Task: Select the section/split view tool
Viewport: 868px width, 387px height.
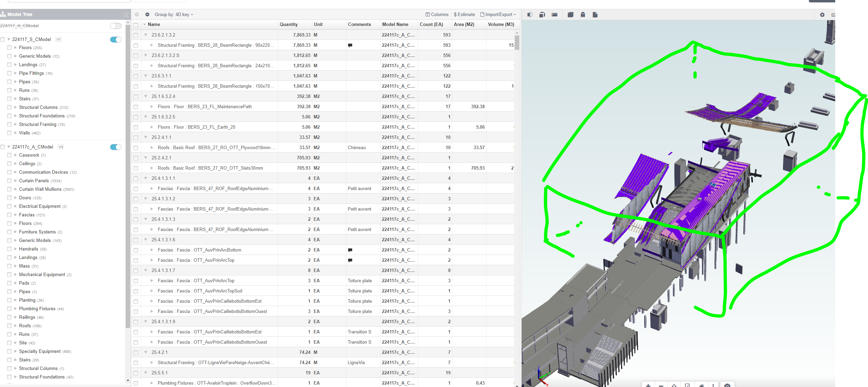Action: (x=530, y=15)
